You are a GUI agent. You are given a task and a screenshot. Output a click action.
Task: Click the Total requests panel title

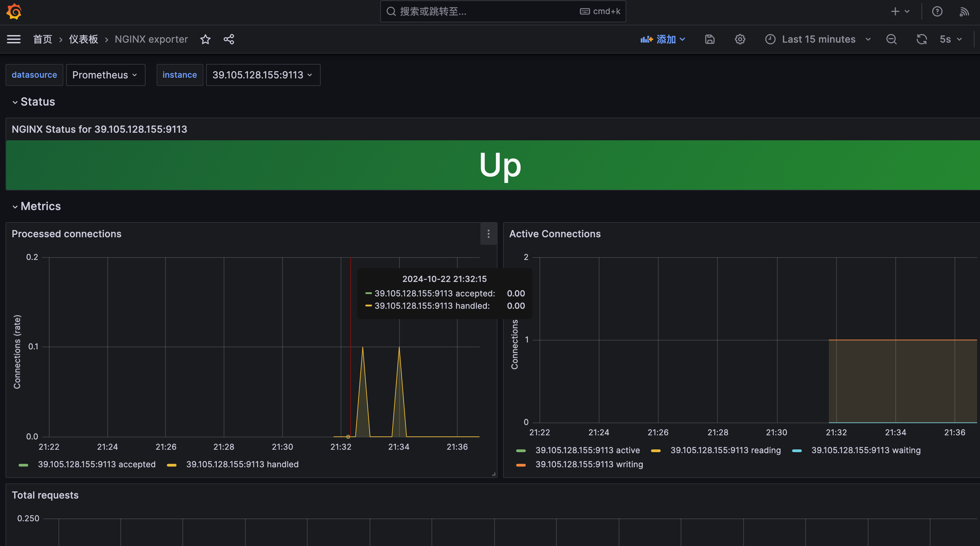pos(45,495)
